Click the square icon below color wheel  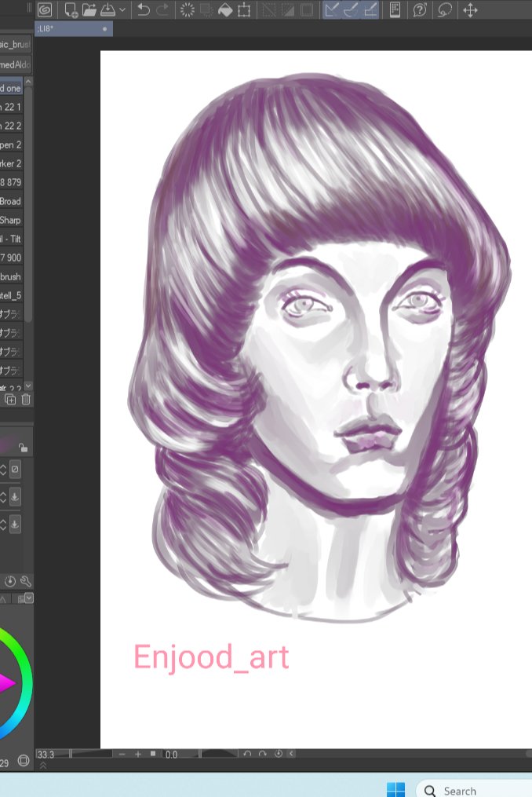24,760
